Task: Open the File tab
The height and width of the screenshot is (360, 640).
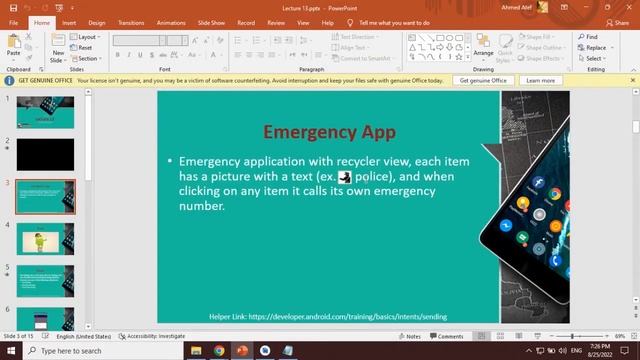Action: [x=13, y=23]
